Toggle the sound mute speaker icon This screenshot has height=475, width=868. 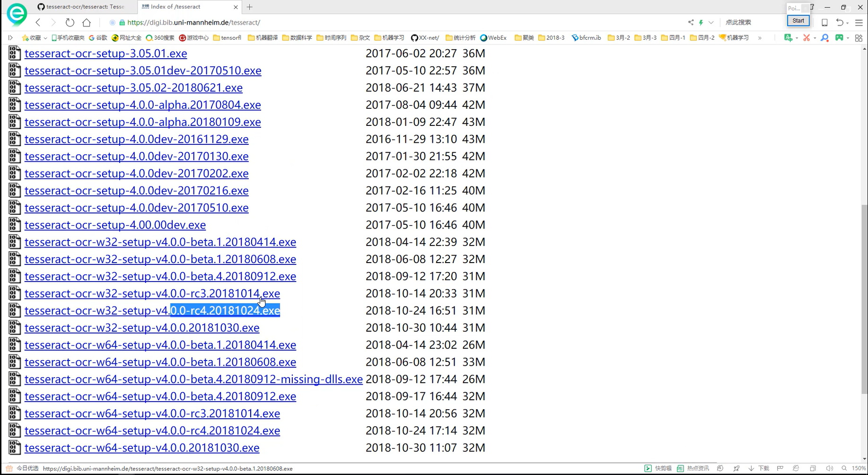coord(829,468)
